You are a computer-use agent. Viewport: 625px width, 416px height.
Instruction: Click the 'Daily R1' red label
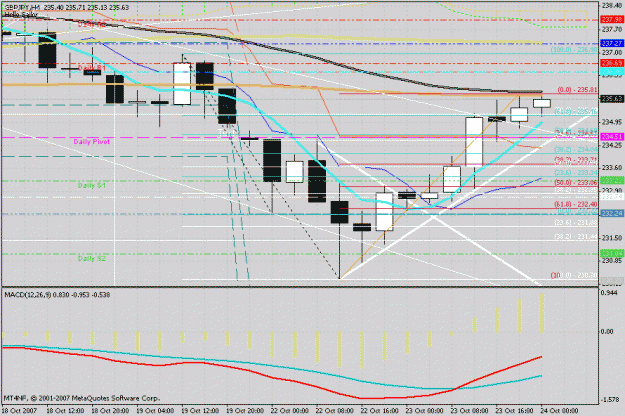click(92, 68)
